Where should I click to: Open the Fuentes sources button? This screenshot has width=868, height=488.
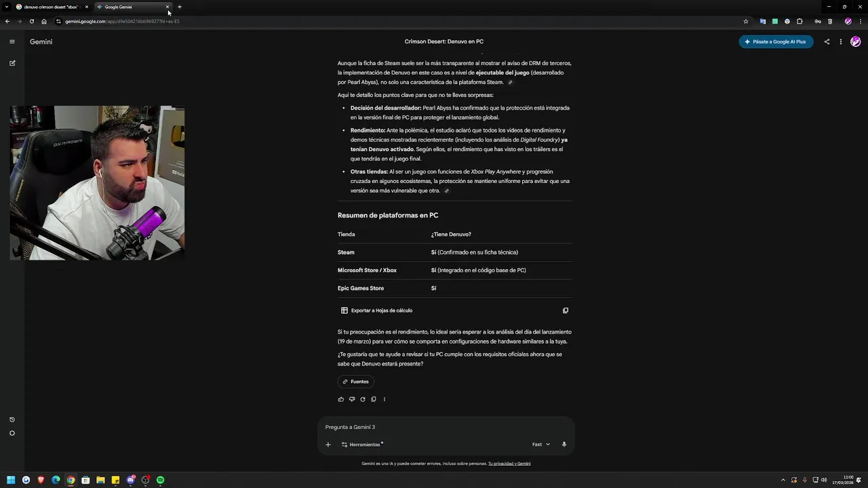(355, 382)
